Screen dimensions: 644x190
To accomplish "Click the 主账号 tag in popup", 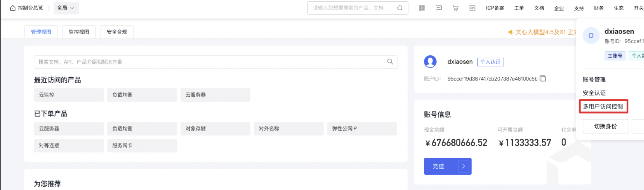I will 615,56.
